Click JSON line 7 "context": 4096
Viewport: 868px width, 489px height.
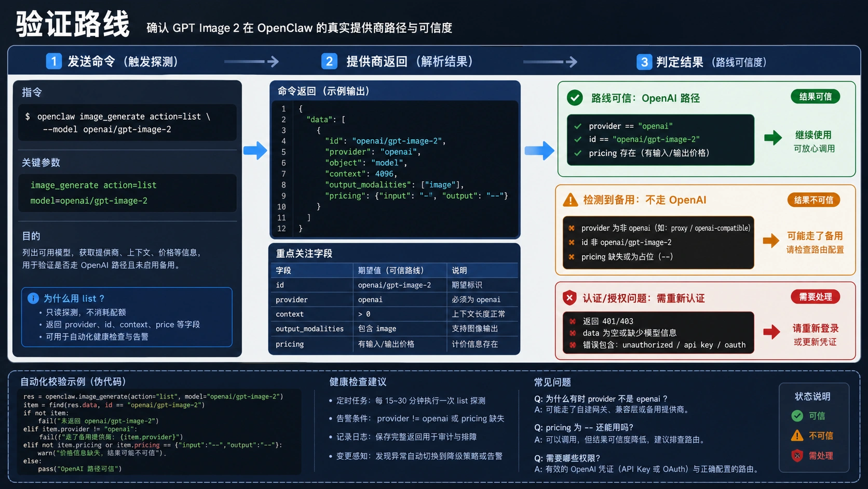(361, 174)
